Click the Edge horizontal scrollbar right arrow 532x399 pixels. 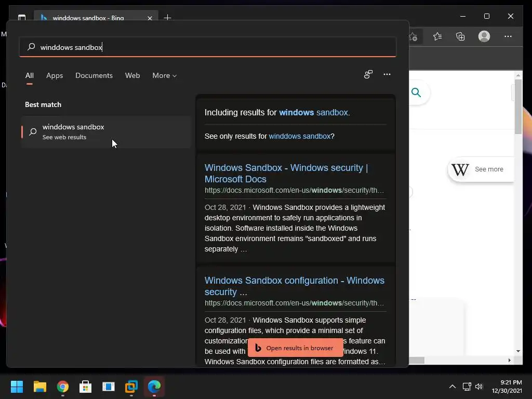(x=509, y=360)
